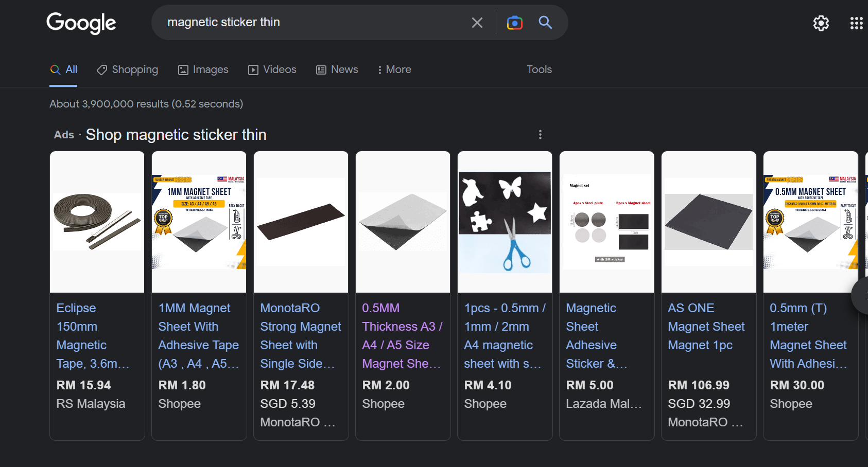868x467 pixels.
Task: Switch to the News tab
Action: 337,69
